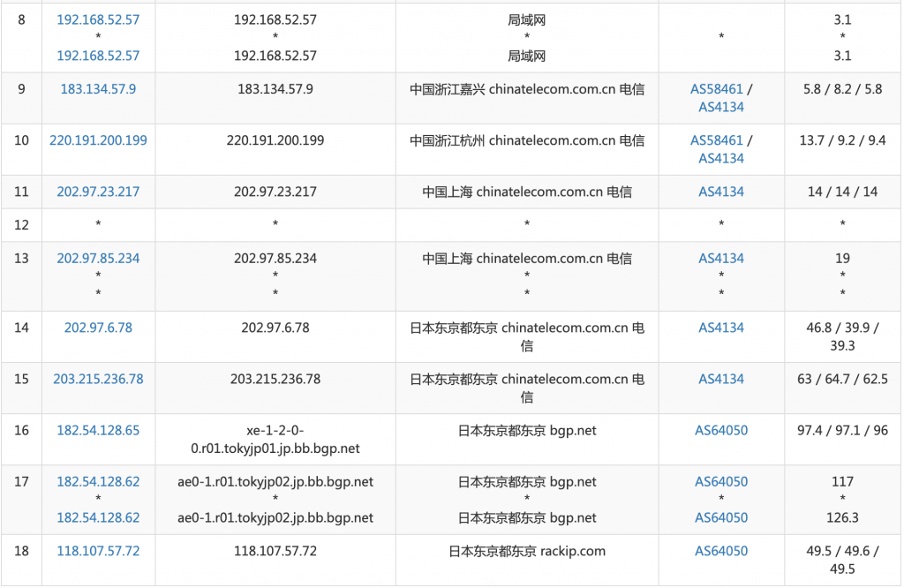Open the 202.97.85.234 address link
This screenshot has height=588, width=904.
[x=98, y=258]
